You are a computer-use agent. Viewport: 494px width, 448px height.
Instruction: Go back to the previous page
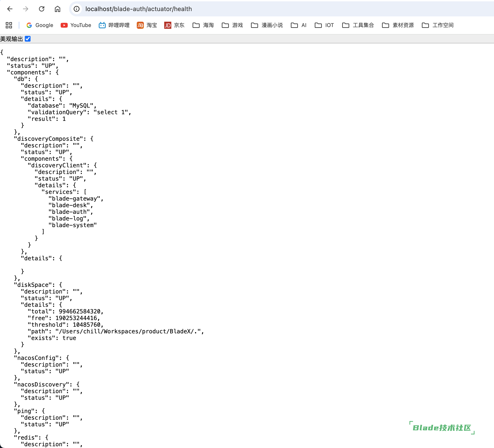[10, 9]
